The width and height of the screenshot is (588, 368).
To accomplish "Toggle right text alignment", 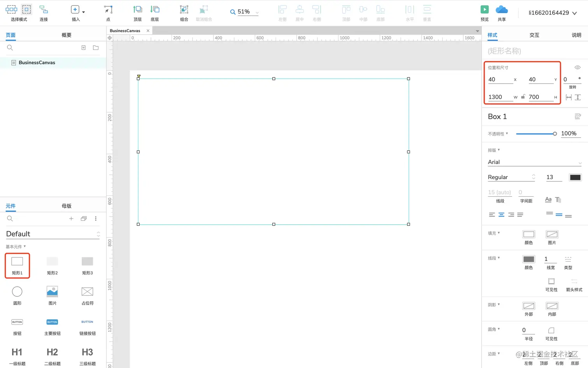I will [x=511, y=215].
